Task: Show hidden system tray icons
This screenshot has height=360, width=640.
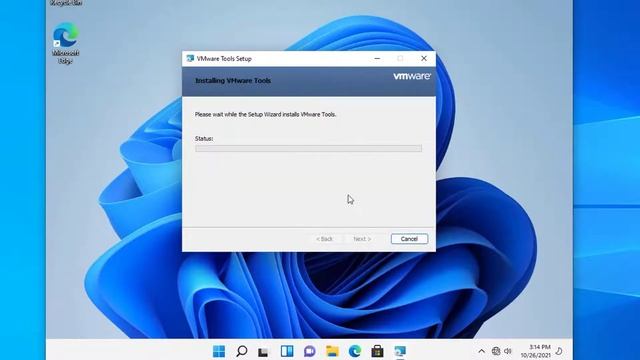Action: (x=482, y=351)
